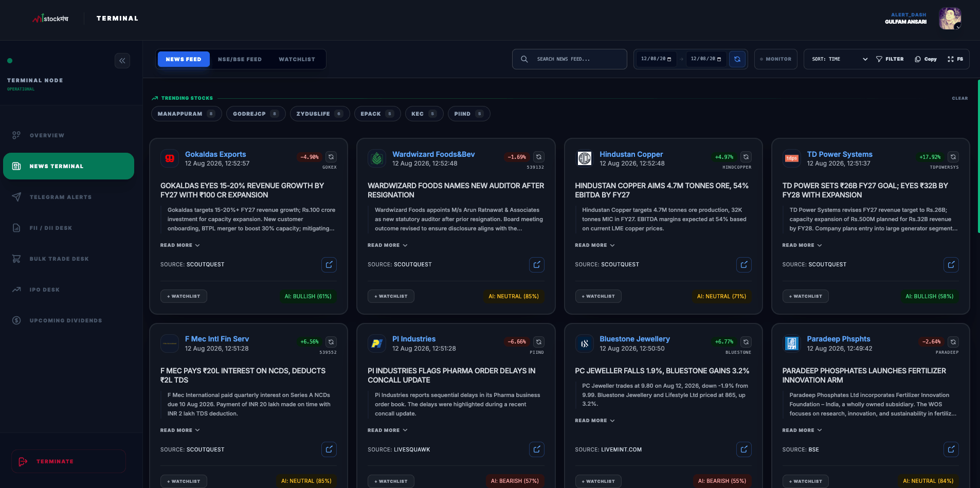Expand Read More on Hindustan Copper card
980x488 pixels.
click(x=595, y=245)
